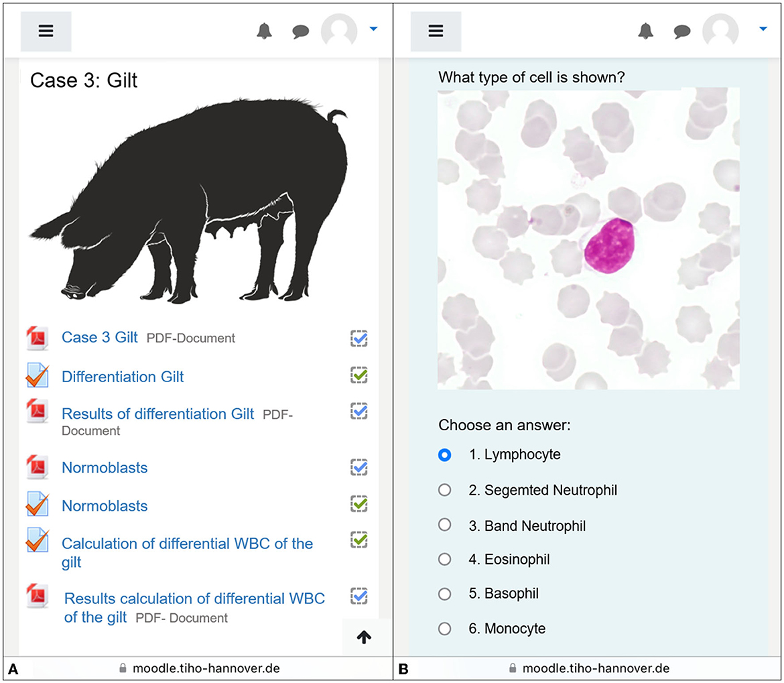The image size is (784, 683).
Task: Expand user menu dropdown in panel B
Action: pos(763,29)
